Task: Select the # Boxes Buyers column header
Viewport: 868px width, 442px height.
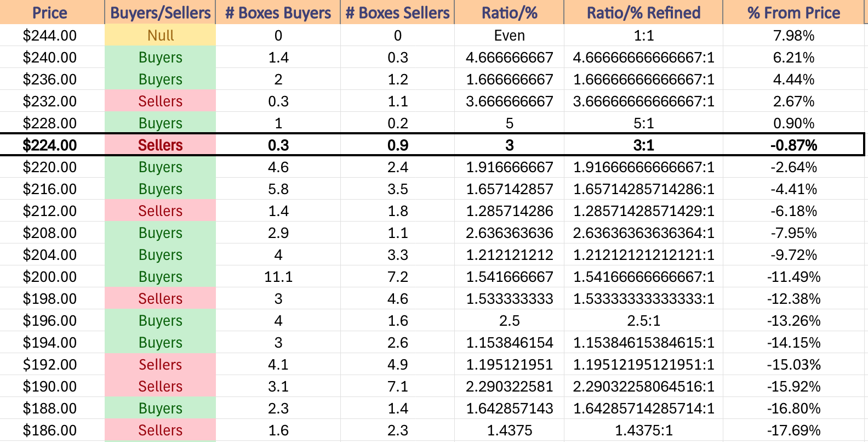Action: 278,13
